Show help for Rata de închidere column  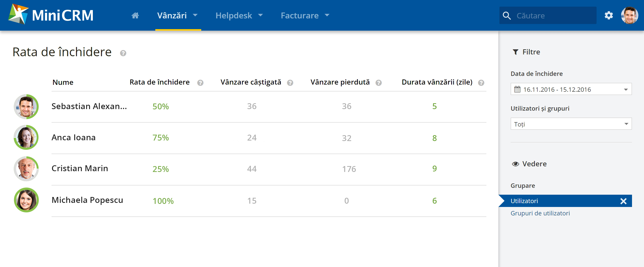tap(200, 83)
